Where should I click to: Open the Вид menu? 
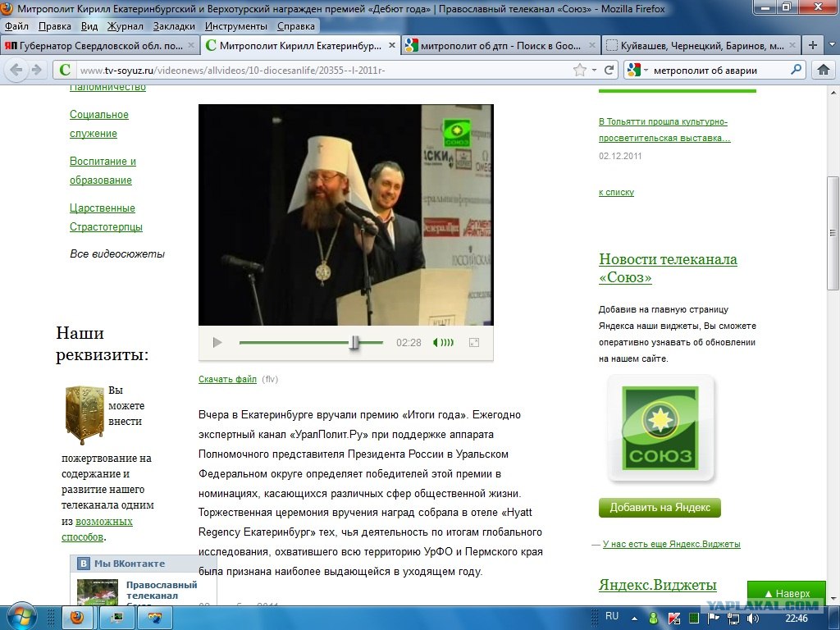(89, 26)
